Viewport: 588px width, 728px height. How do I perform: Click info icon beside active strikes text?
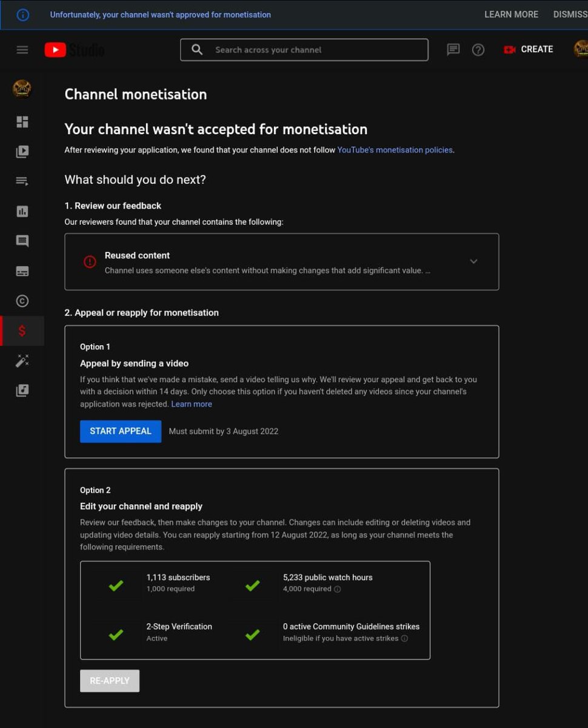pyautogui.click(x=404, y=638)
